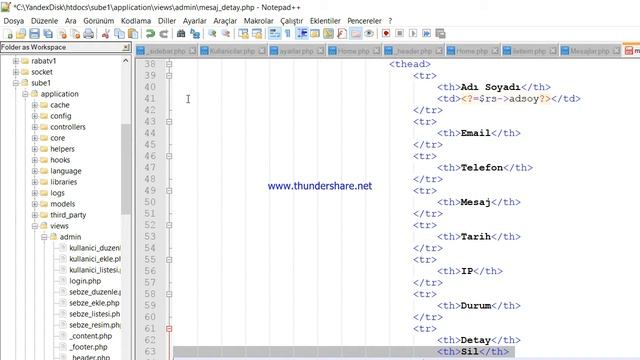This screenshot has width=640, height=360.
Task: Click the Zoom In toolbar icon
Action: click(x=212, y=34)
